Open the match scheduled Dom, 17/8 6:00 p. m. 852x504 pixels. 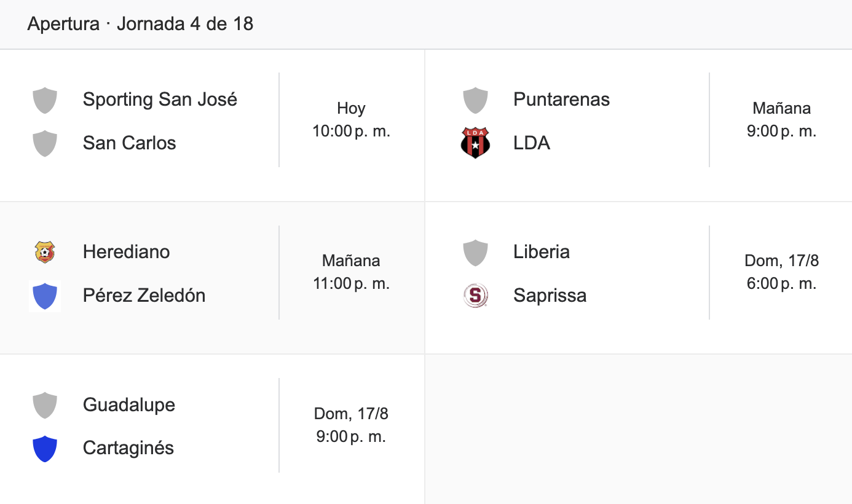click(639, 278)
